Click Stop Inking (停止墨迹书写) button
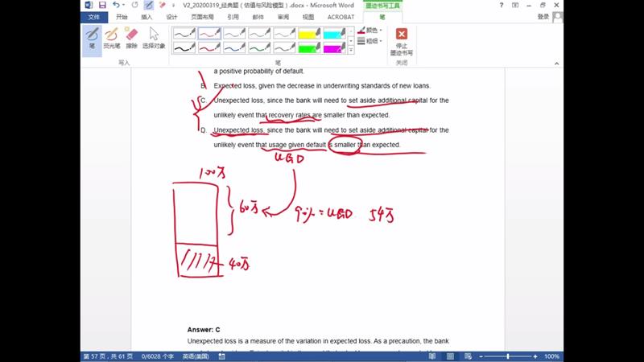The width and height of the screenshot is (644, 362). tap(401, 41)
